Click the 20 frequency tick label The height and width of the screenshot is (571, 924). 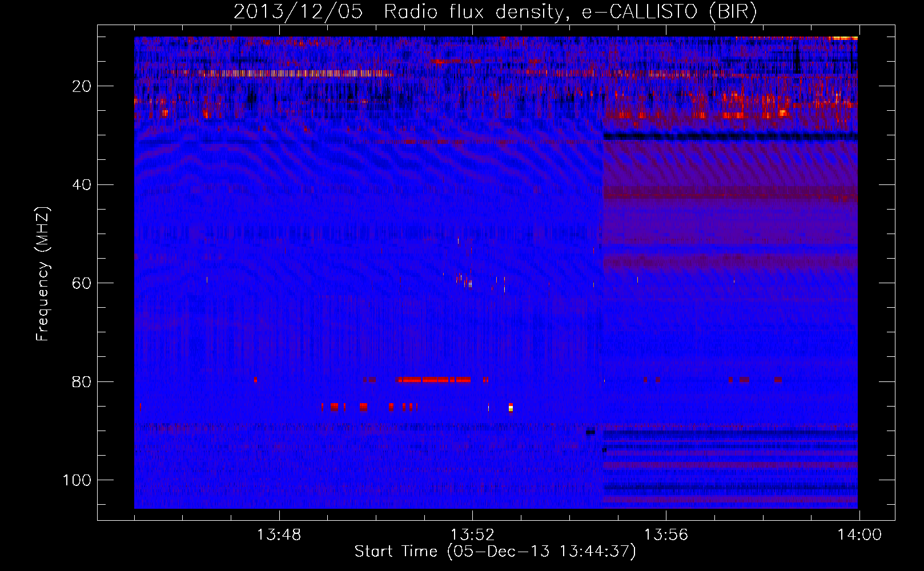pos(82,86)
